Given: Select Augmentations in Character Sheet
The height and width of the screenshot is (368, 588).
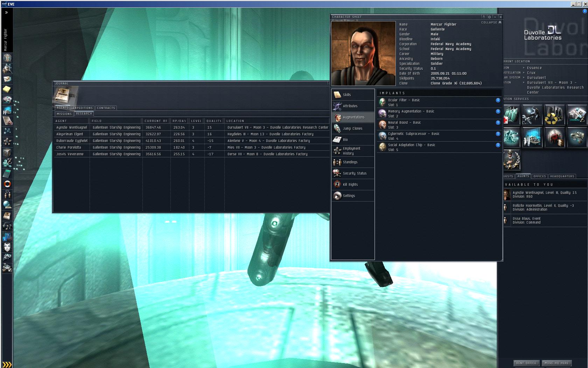Looking at the screenshot, I should click(x=353, y=117).
